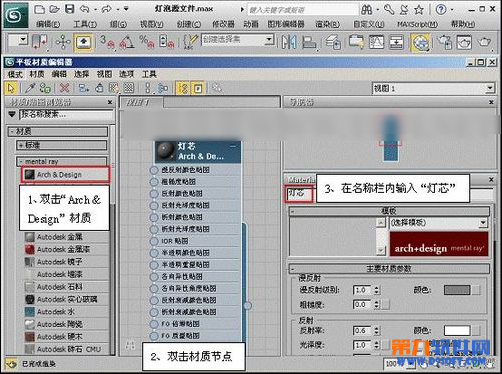Click the Redo arrow icon
502x374 pixels.
pyautogui.click(x=106, y=9)
